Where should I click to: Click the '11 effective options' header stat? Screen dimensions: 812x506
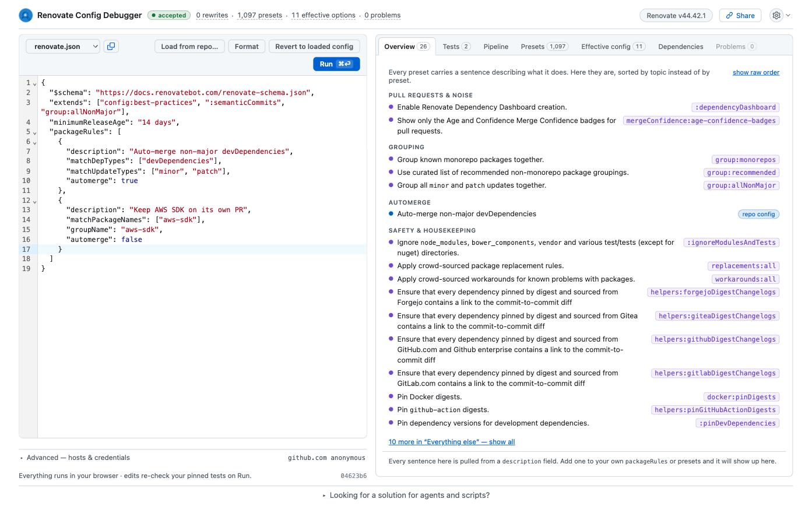point(324,15)
